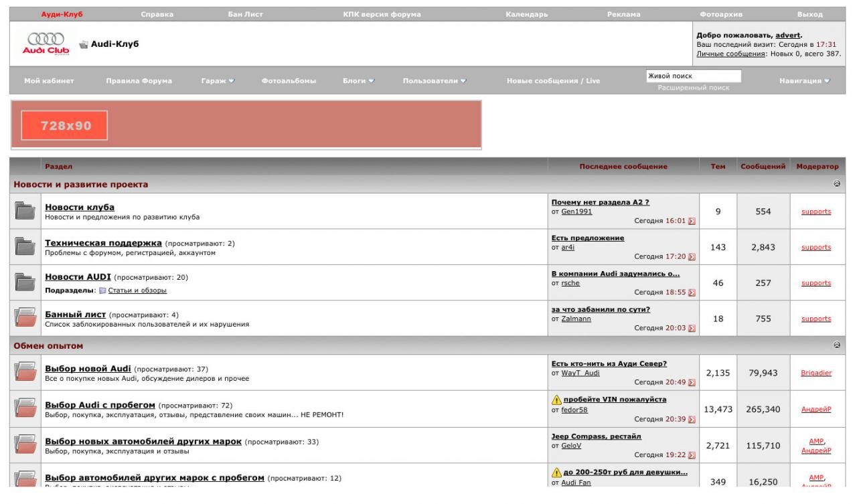Go to last post arrow at Сегодня 20:49
Viewport: 857px width, 504px height.
coord(692,382)
